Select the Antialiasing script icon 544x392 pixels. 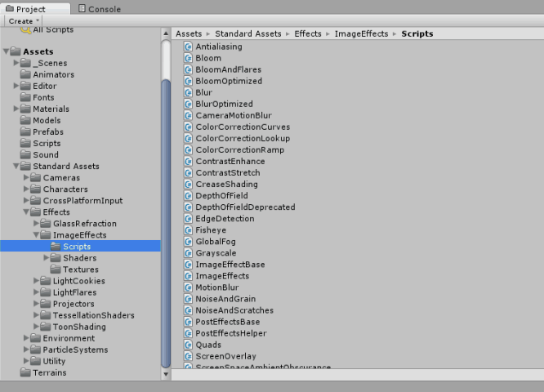pos(189,47)
